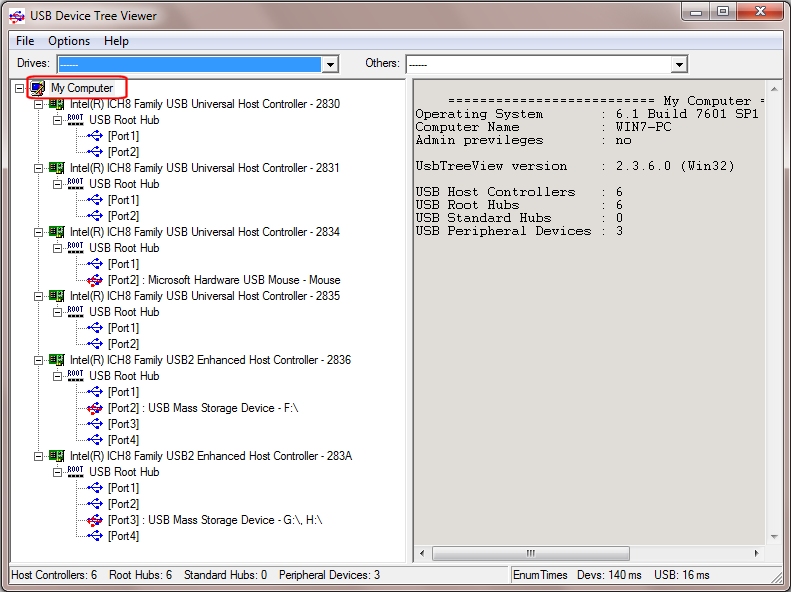Collapse USB Root Hub under controller 2830
791x592 pixels.
[x=58, y=121]
